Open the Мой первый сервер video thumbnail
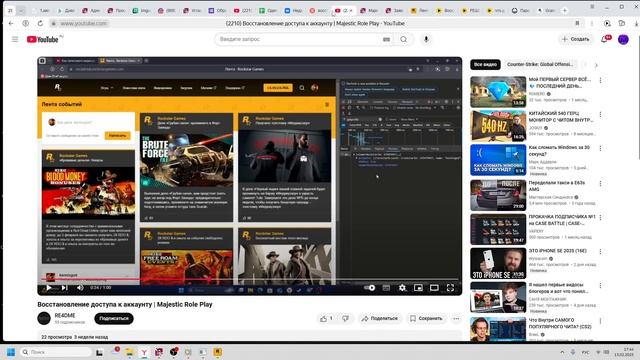Viewport: 640px width, 360px height. pos(498,92)
